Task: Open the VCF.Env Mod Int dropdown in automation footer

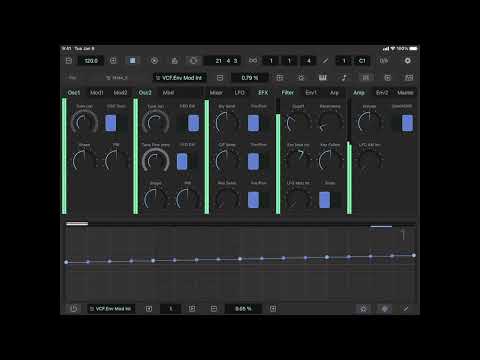Action: (111, 309)
